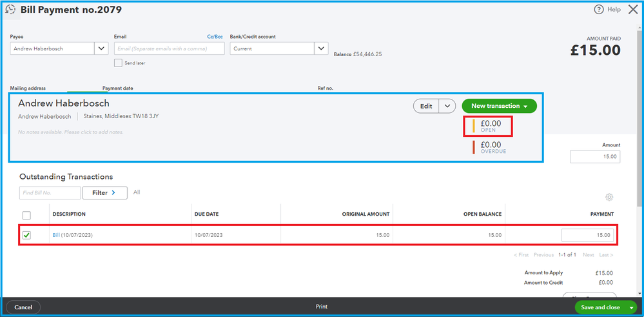Click the Help question mark icon

tap(599, 10)
